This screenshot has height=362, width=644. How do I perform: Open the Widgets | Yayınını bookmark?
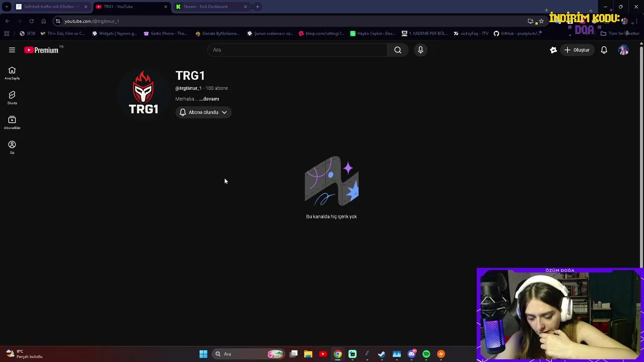tap(114, 33)
